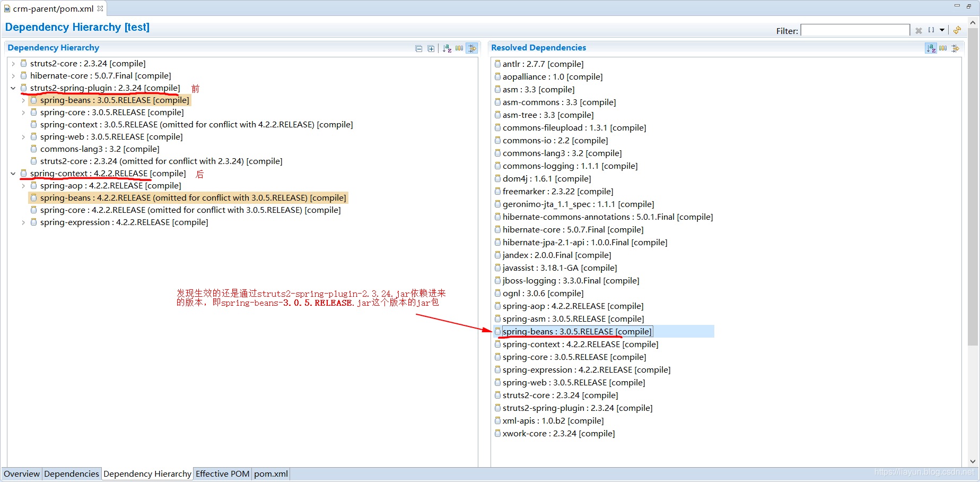980x482 pixels.
Task: Click the editor vertical scrollbar thumb
Action: pyautogui.click(x=973, y=186)
